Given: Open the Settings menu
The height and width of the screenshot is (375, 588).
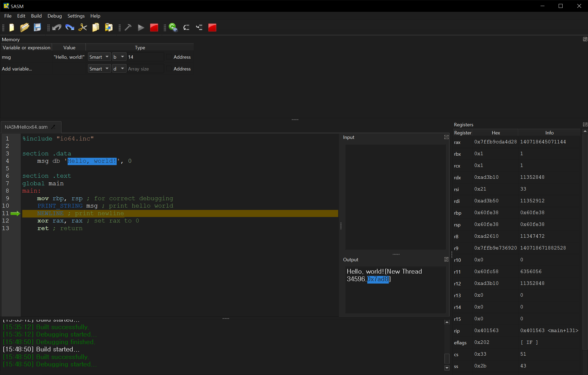Looking at the screenshot, I should pos(76,16).
